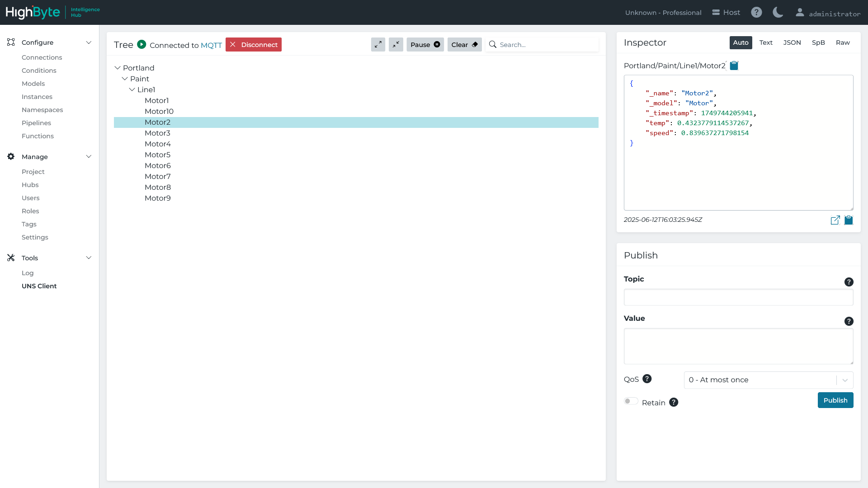Open the QoS dropdown

tap(769, 380)
